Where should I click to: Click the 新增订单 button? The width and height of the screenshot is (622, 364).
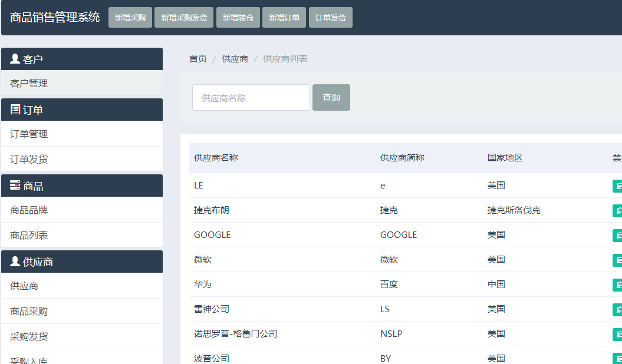[x=284, y=18]
